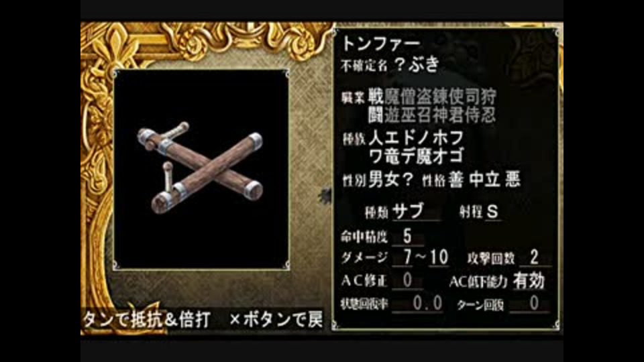644x362 pixels.
Task: Click the 男 gender character
Action: pyautogui.click(x=376, y=180)
